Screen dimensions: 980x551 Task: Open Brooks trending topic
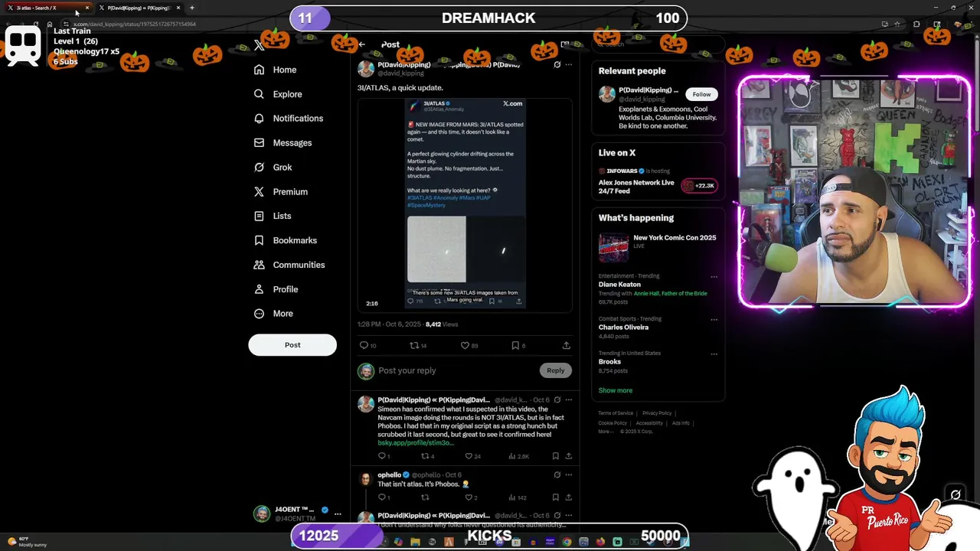click(609, 362)
